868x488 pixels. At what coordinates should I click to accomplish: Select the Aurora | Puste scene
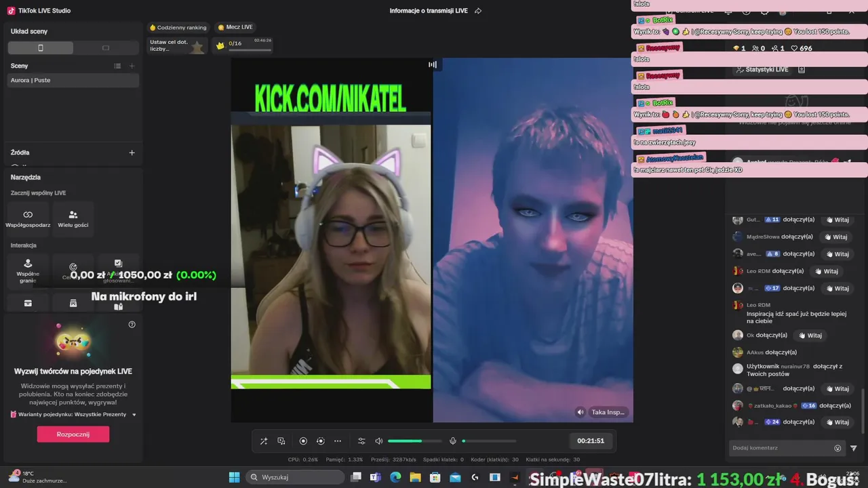click(73, 80)
